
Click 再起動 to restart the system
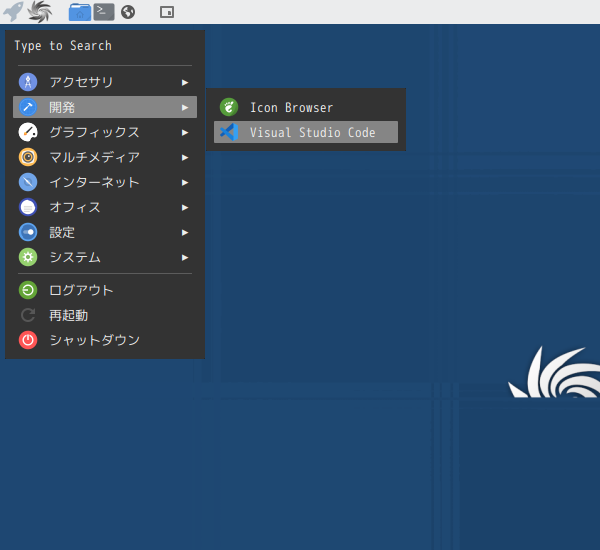click(x=68, y=315)
